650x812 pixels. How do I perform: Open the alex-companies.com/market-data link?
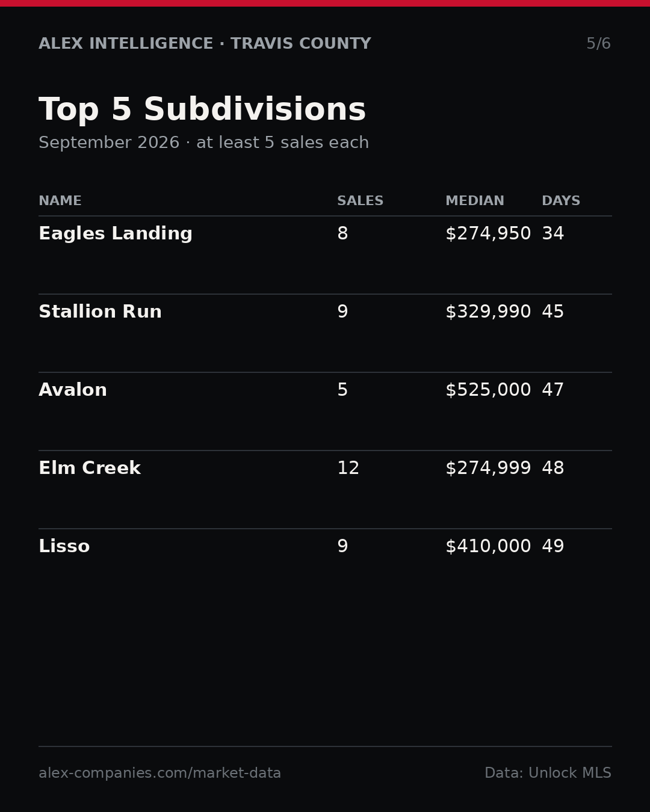pyautogui.click(x=160, y=774)
